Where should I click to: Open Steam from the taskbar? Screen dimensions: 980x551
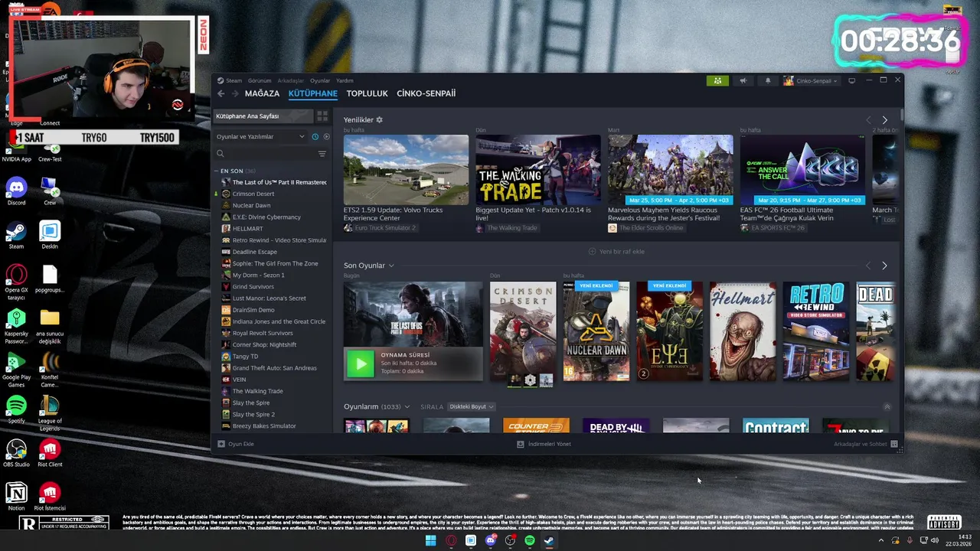point(549,541)
